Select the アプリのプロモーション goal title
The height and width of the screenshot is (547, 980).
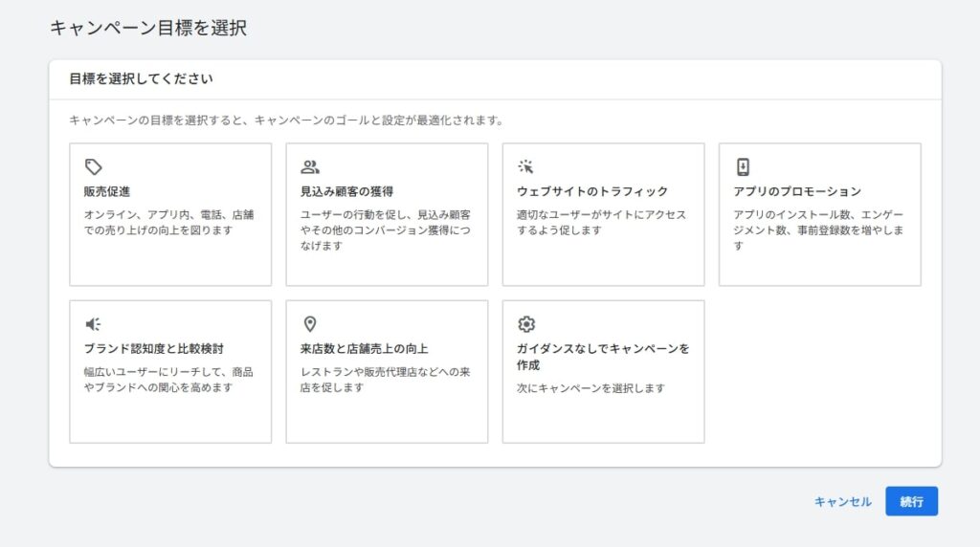[x=797, y=192]
